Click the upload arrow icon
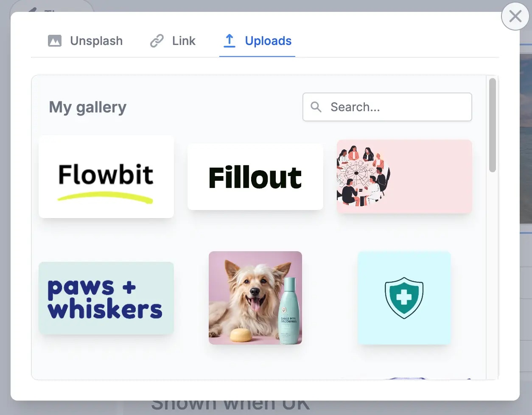Screen dimensions: 532x415 229,41
